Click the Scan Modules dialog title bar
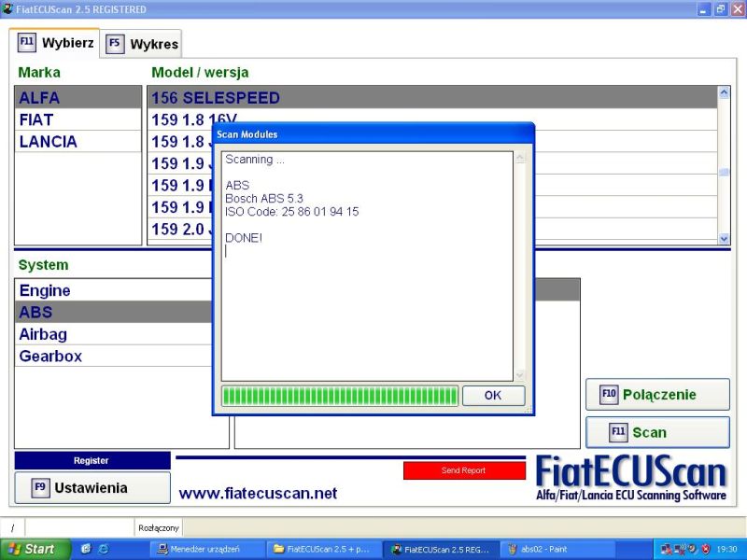The image size is (747, 560). [x=373, y=134]
